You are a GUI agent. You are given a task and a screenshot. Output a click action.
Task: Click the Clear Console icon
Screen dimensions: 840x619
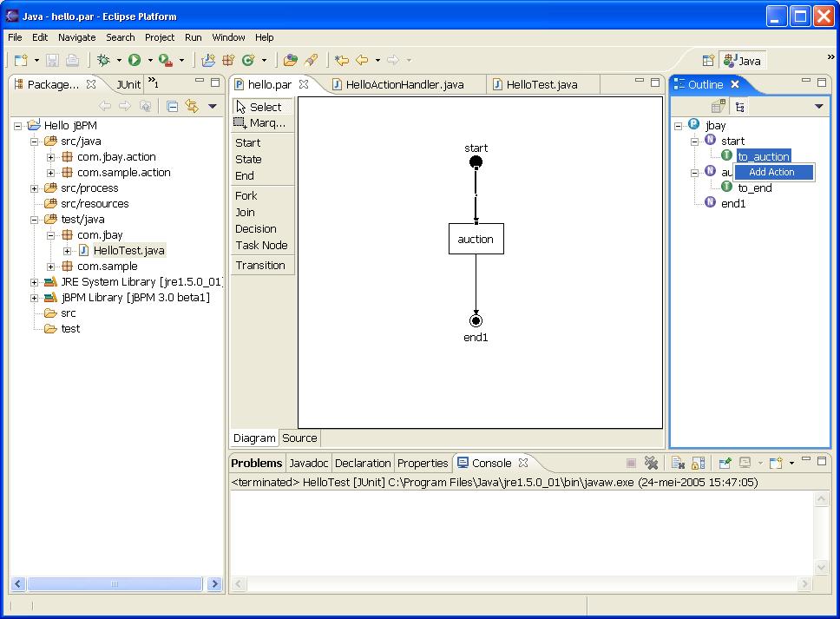(x=678, y=463)
